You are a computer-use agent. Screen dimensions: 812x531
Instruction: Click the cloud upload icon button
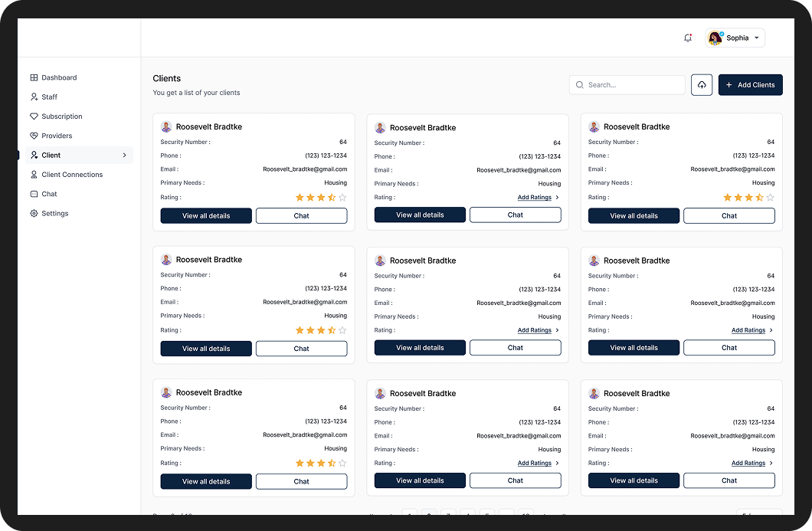tap(702, 85)
